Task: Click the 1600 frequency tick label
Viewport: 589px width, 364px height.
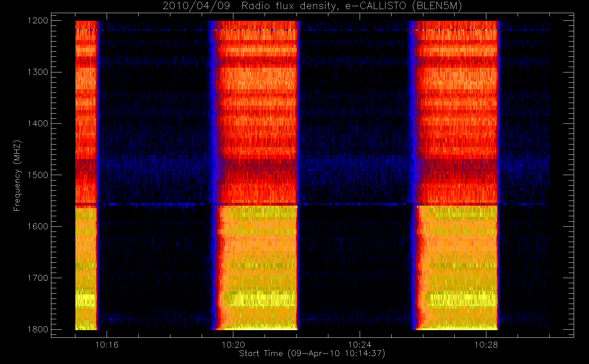Action: [x=38, y=226]
